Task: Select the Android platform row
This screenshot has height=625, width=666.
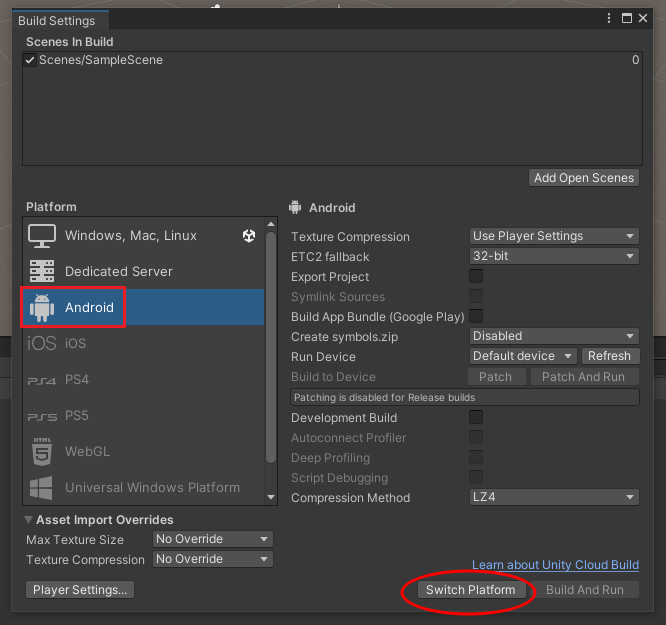Action: click(144, 307)
